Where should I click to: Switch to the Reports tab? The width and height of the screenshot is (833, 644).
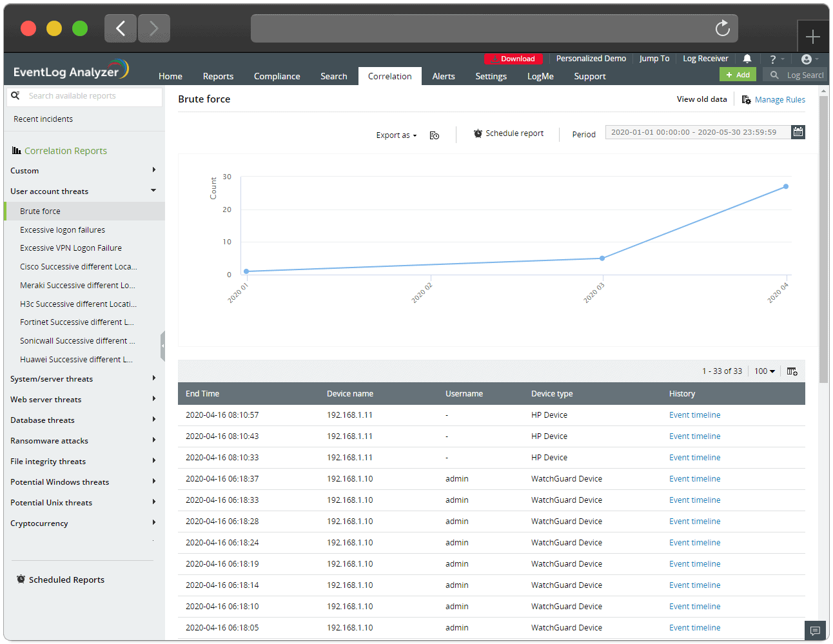tap(218, 76)
